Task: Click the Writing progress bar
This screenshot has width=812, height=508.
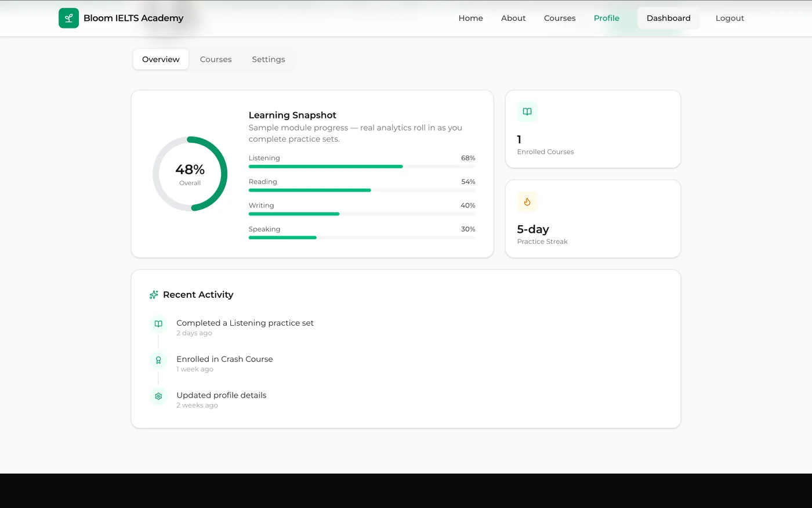Action: tap(362, 214)
